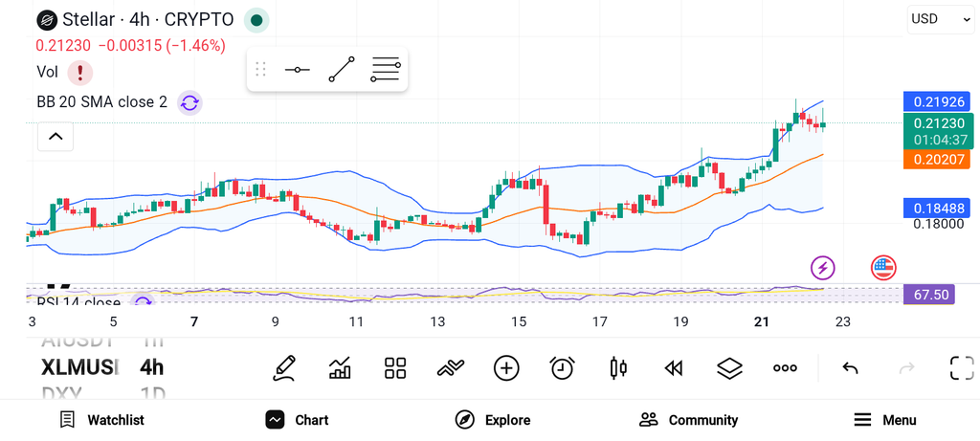Open the layout grid icon
Screen dimensions: 980x441
tap(395, 368)
